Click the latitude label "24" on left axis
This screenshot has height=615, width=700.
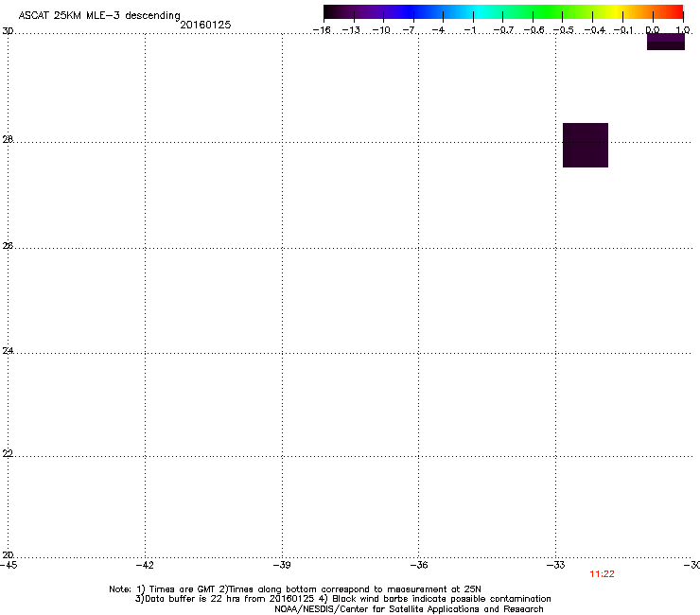[x=8, y=351]
